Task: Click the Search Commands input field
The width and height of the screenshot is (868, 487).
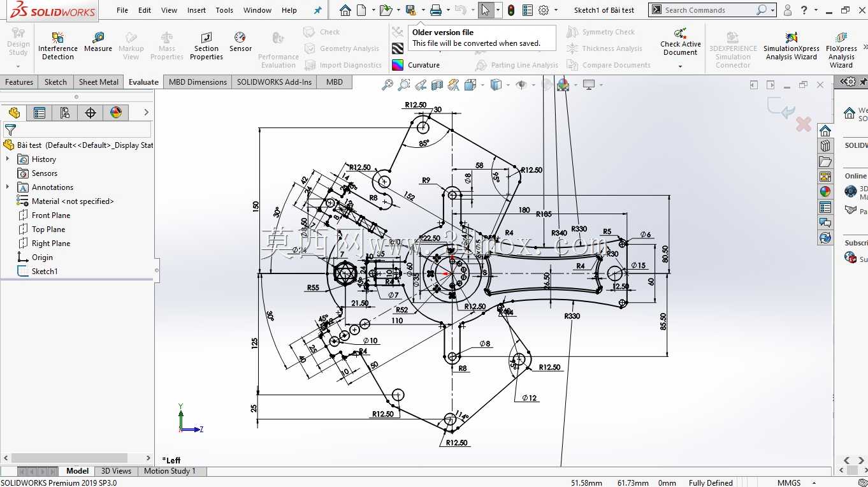Action: [x=707, y=10]
